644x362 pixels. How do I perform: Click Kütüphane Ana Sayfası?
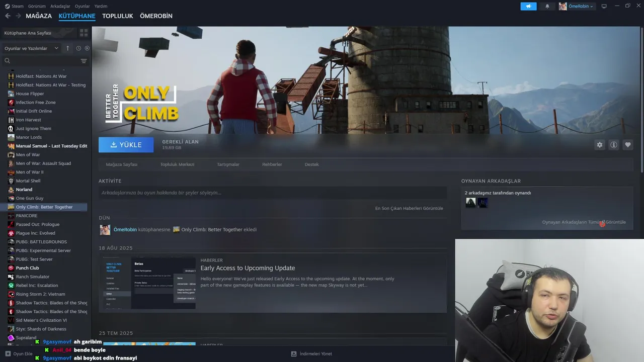click(28, 33)
